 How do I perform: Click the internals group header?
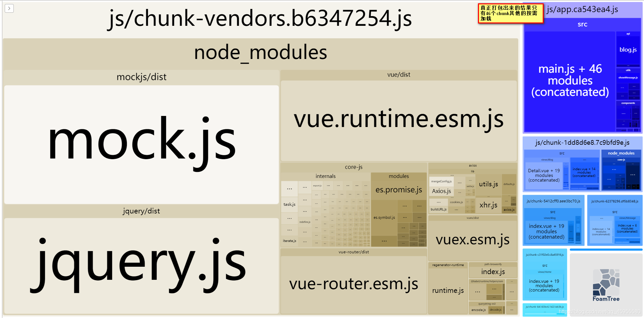(325, 176)
